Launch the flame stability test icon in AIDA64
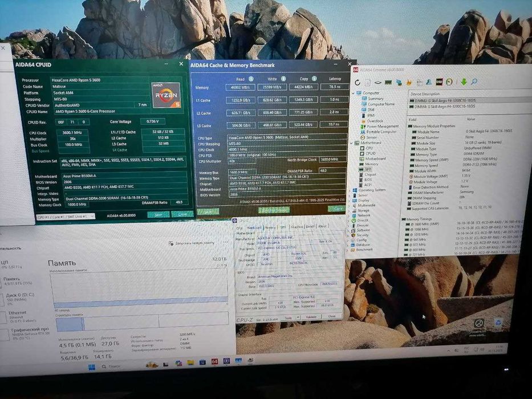 (409, 83)
